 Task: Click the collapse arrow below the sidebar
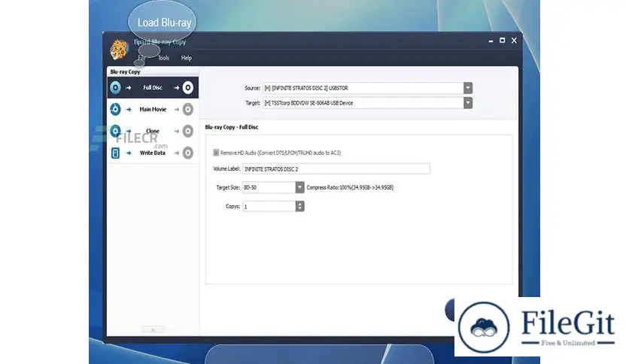pos(153,329)
